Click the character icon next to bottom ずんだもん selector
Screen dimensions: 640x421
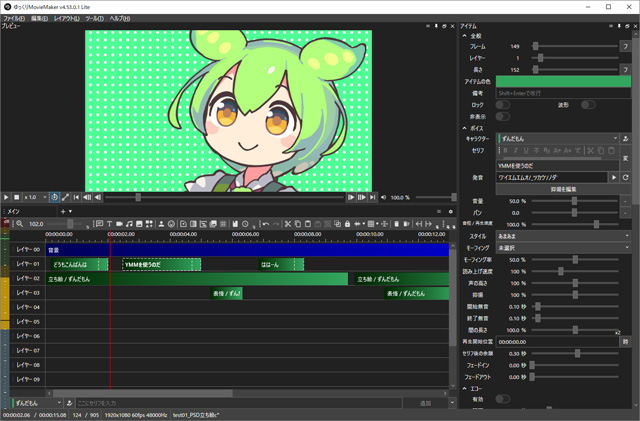[x=69, y=403]
